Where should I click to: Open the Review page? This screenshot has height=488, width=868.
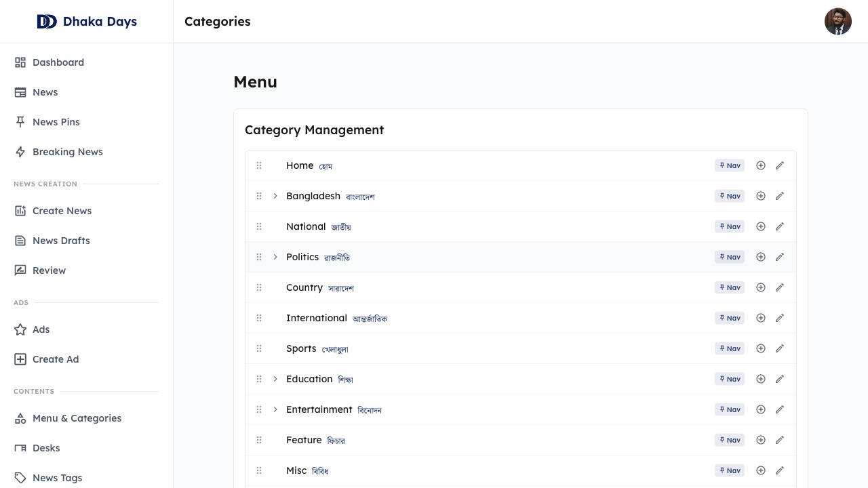tap(86, 270)
